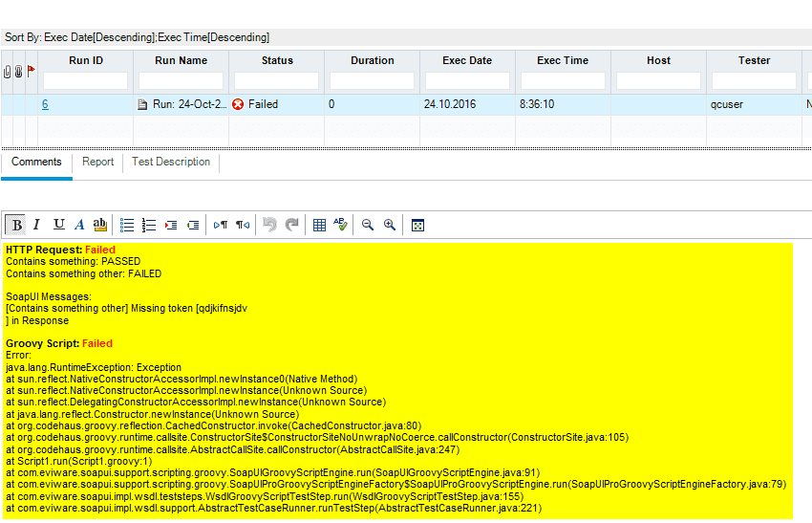Switch to the Report tab
The image size is (812, 523).
[x=97, y=163]
